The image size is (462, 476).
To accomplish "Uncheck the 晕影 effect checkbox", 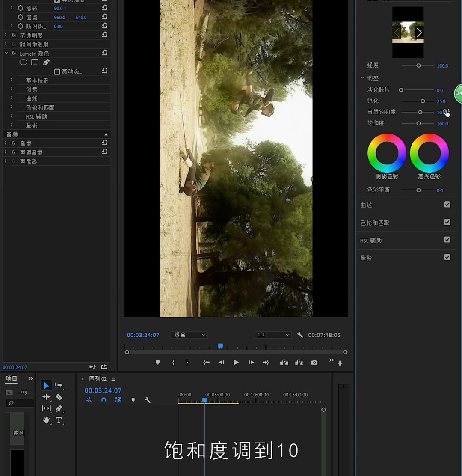I will click(x=447, y=257).
